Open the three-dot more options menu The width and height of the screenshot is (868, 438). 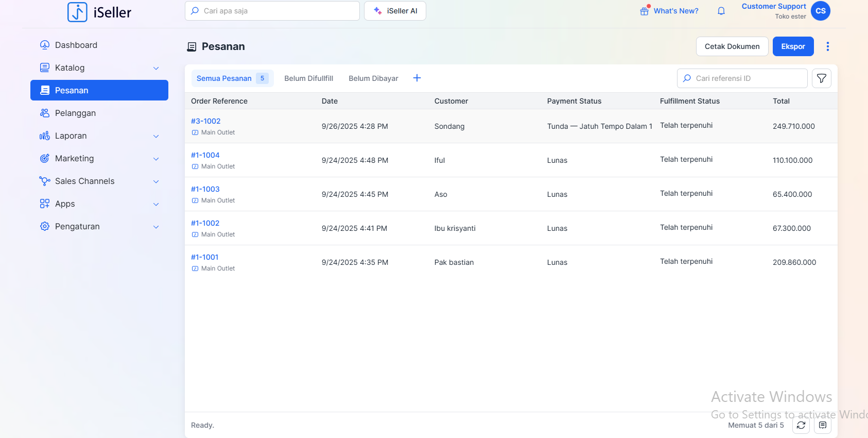pyautogui.click(x=828, y=46)
